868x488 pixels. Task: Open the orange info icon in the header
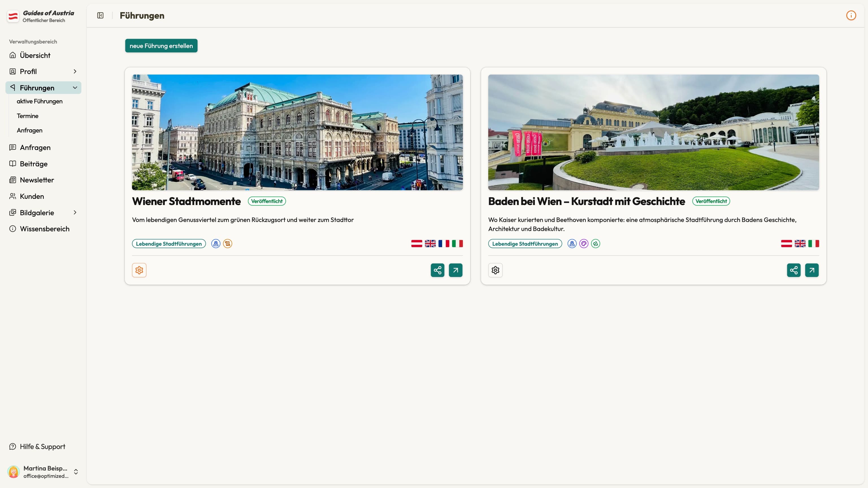[x=851, y=16]
